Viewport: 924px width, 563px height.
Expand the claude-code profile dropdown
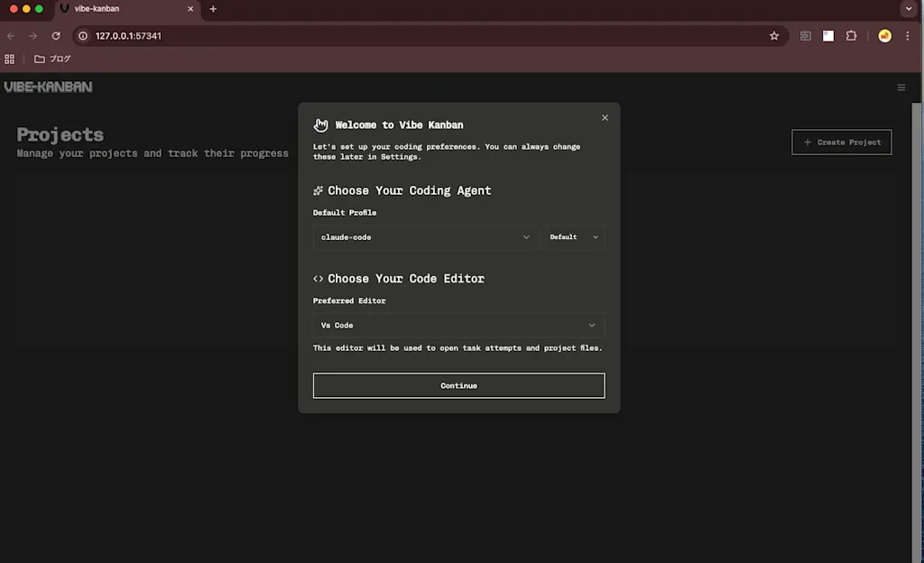426,237
